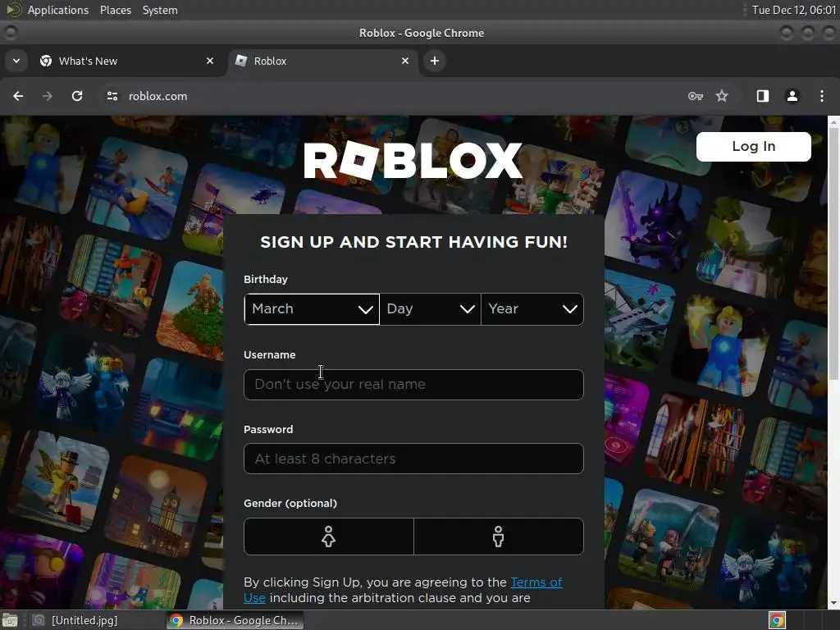
Task: Click the browser forward arrow
Action: click(x=47, y=96)
